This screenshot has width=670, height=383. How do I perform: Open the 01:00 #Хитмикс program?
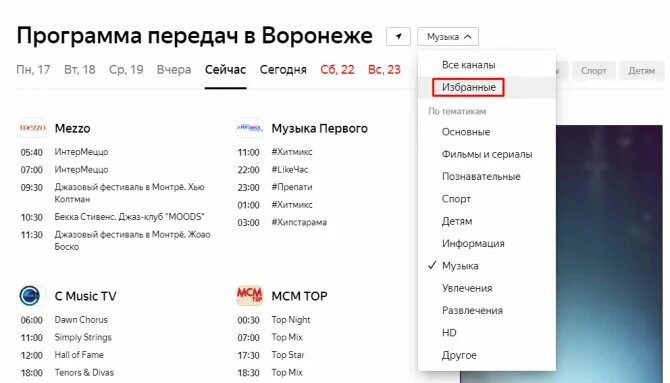292,205
